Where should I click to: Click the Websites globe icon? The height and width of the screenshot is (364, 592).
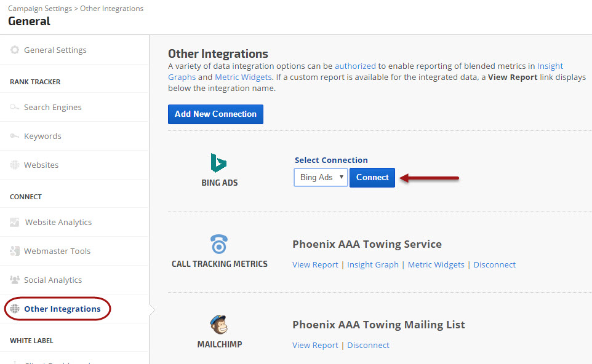pyautogui.click(x=15, y=165)
